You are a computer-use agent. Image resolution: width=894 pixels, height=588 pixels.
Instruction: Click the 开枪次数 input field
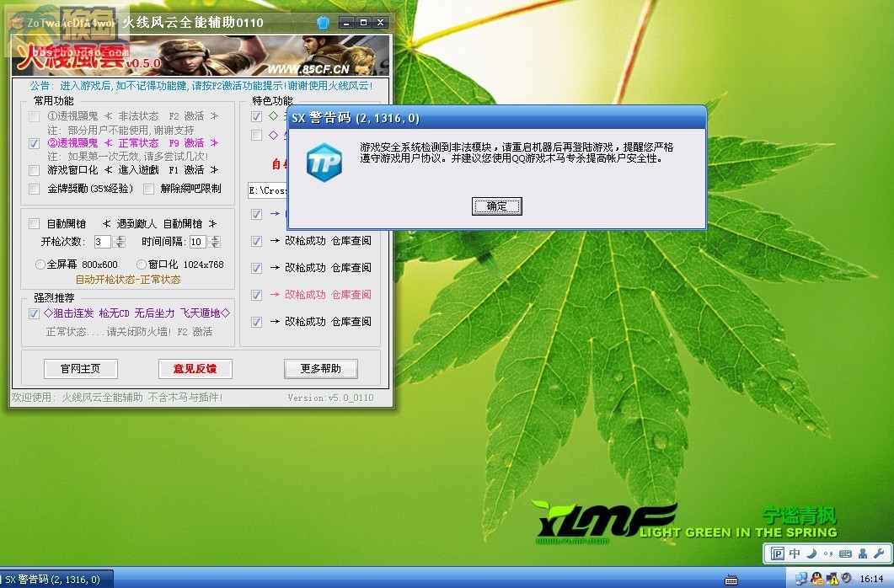[103, 242]
